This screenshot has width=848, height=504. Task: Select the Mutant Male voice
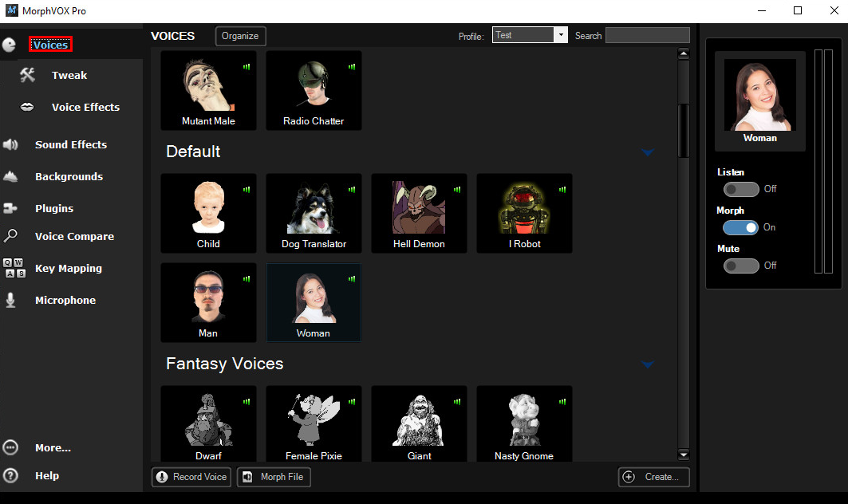208,90
